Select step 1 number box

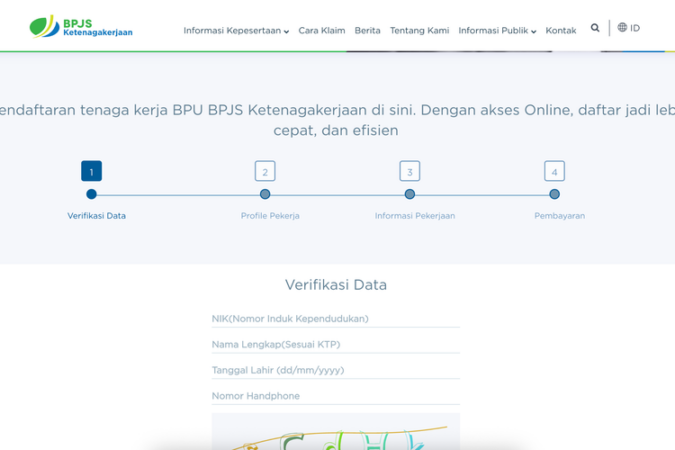[x=91, y=171]
